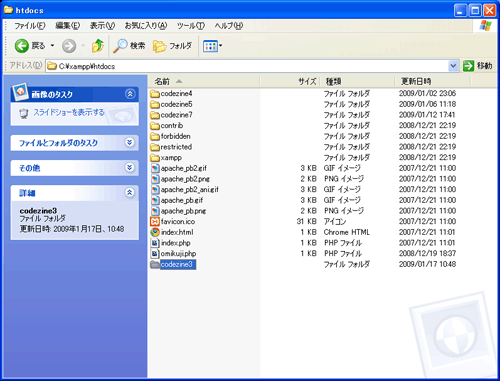Image resolution: width=500 pixels, height=381 pixels.
Task: Click the size 31 KB for favicon.ico
Action: click(x=307, y=222)
